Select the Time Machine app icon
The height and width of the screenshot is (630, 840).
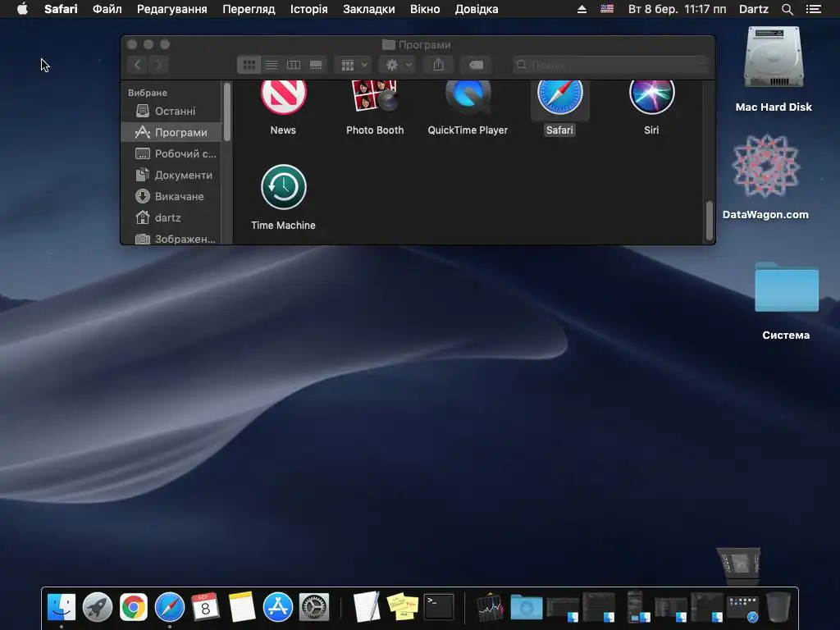click(283, 187)
